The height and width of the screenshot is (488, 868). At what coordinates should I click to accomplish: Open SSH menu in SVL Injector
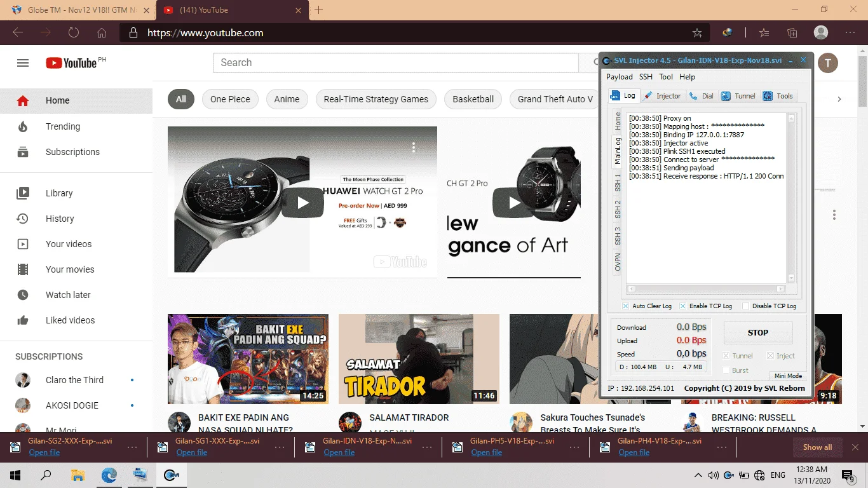pos(646,77)
